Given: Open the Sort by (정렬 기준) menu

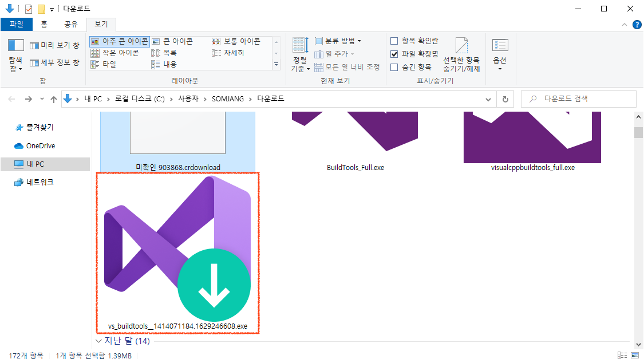Looking at the screenshot, I should click(300, 55).
